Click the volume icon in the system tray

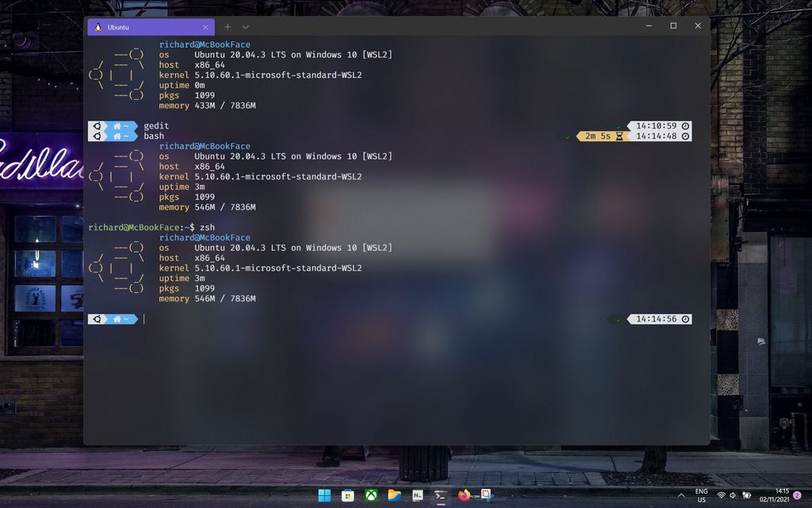tap(733, 495)
